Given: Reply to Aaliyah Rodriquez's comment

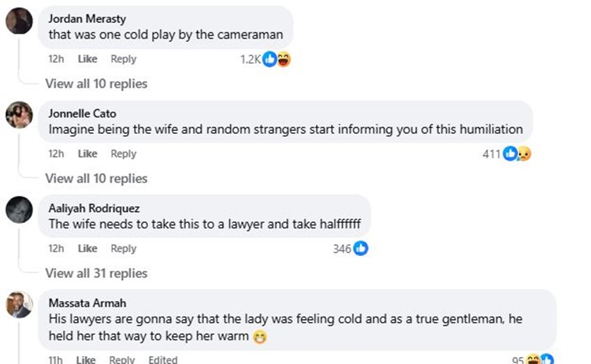Looking at the screenshot, I should click(x=123, y=249).
